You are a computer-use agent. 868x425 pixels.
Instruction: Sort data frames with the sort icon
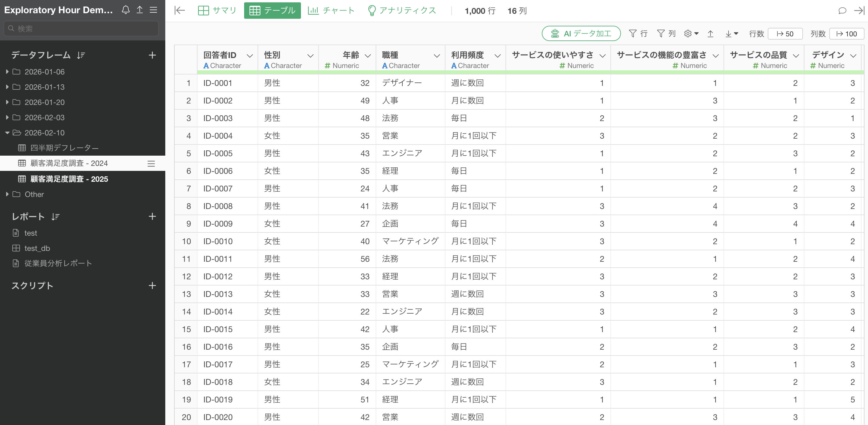(81, 55)
